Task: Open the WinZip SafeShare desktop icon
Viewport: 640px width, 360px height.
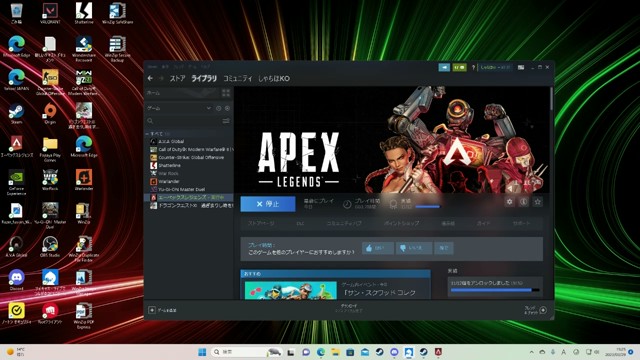Action: 117,13
